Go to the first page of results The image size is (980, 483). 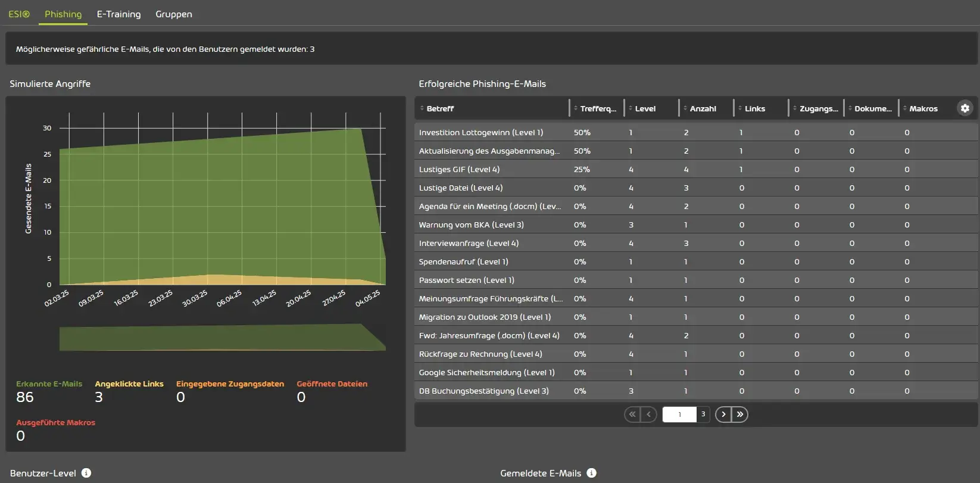632,415
